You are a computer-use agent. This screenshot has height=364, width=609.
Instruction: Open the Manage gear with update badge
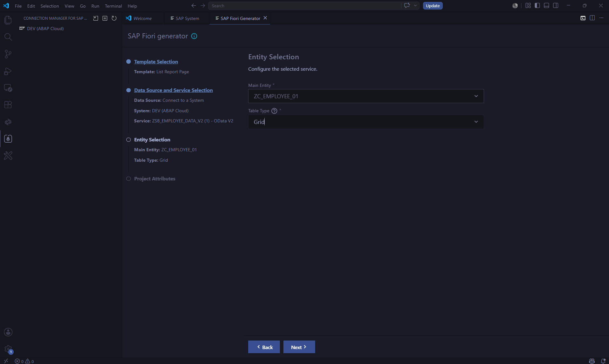tap(8, 349)
